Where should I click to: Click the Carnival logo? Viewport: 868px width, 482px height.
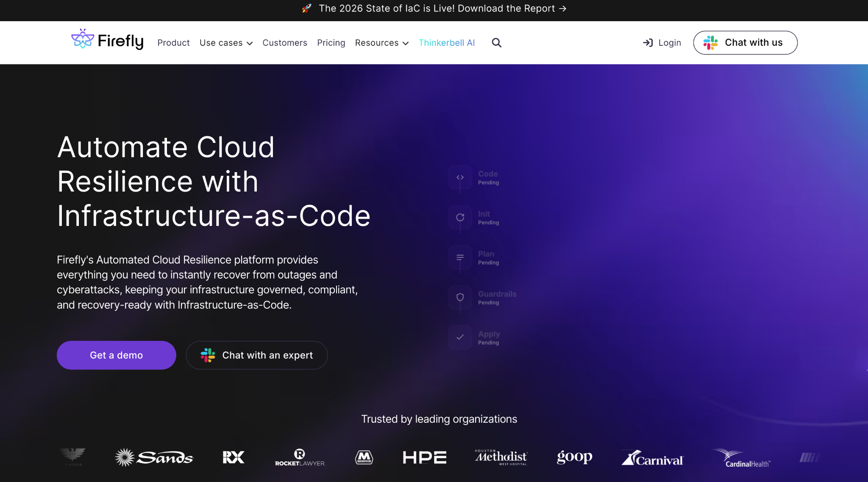point(652,458)
